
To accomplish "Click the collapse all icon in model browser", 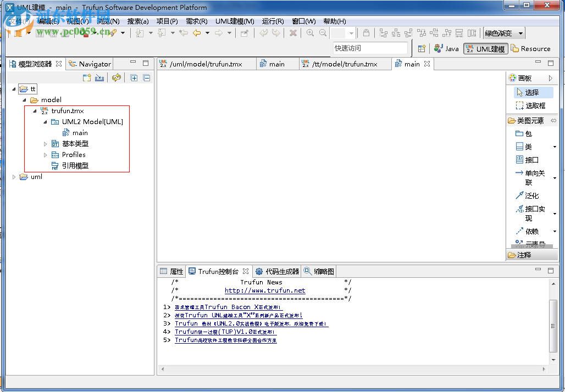I will pyautogui.click(x=147, y=78).
